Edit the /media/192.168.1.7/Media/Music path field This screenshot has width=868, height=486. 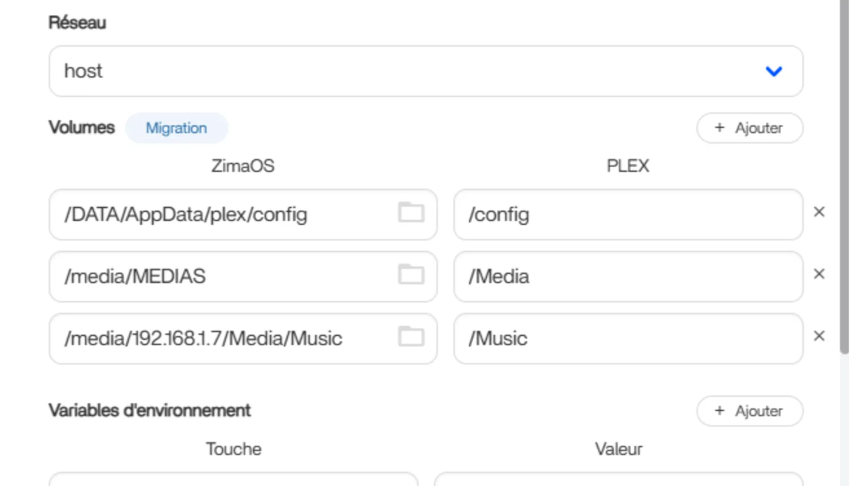tap(217, 338)
